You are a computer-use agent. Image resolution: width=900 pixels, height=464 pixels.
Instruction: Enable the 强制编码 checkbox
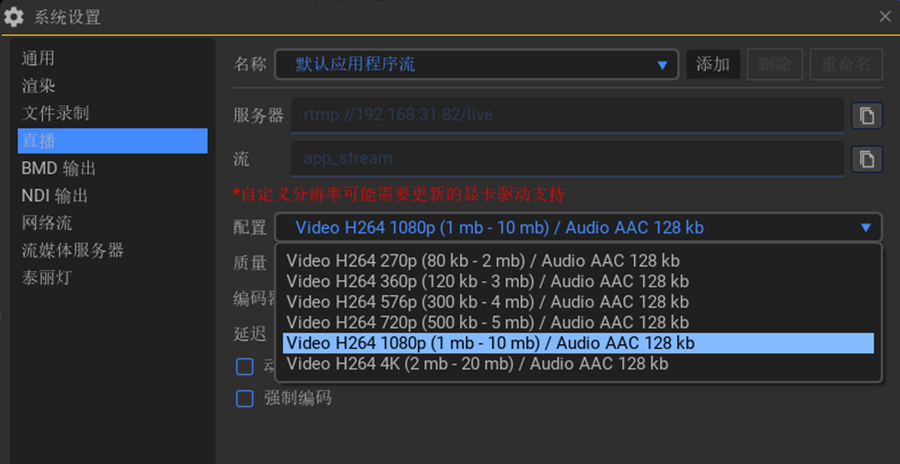(x=244, y=399)
